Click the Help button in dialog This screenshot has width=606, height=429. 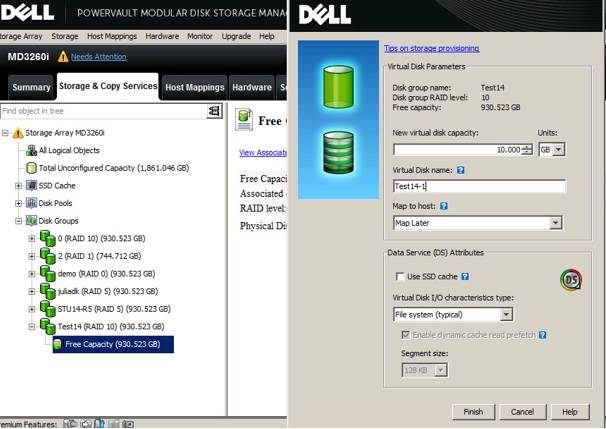(x=570, y=412)
